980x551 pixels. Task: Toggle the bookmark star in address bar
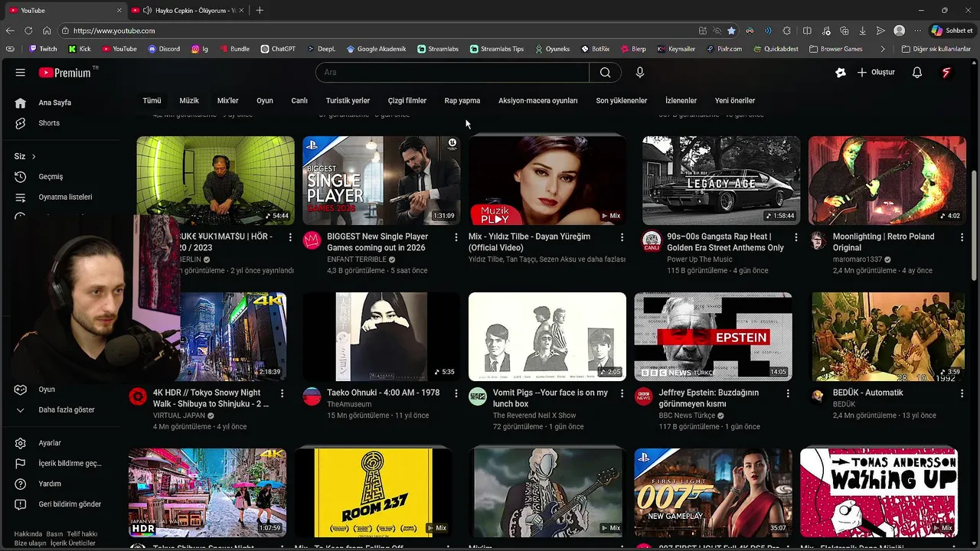[731, 31]
